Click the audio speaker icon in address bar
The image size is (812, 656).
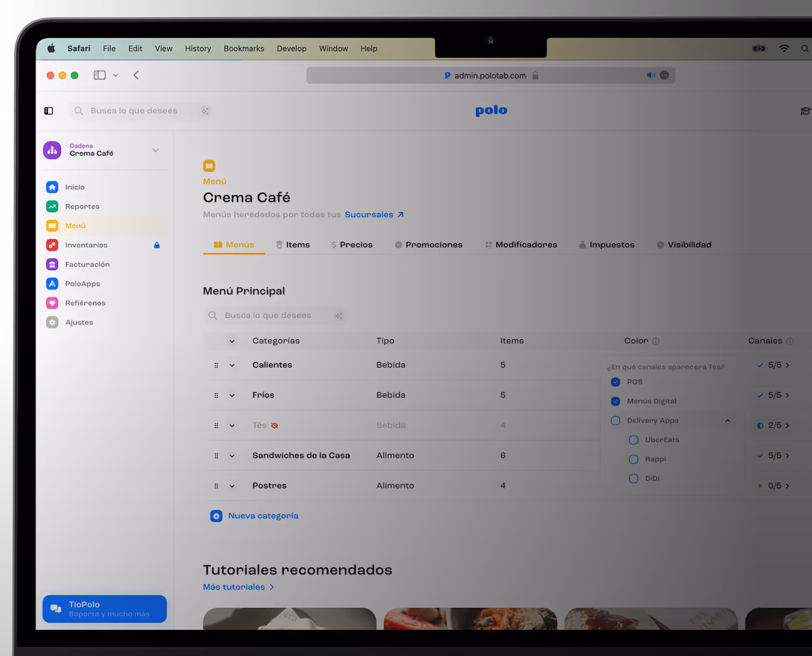[650, 75]
